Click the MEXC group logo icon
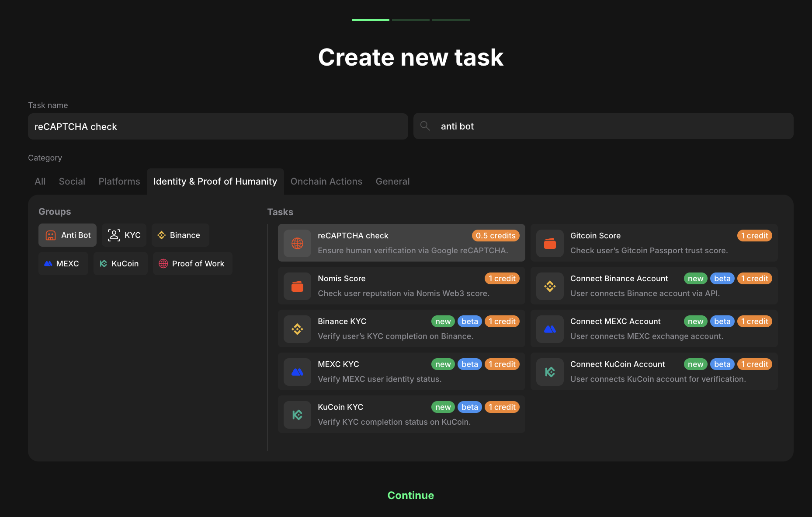Screen dimensions: 812x517 tap(49, 264)
